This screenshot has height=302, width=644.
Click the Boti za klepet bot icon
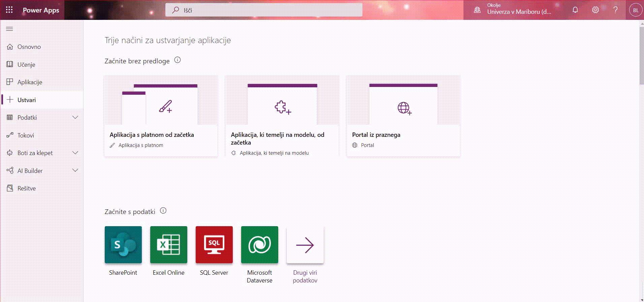pyautogui.click(x=10, y=153)
